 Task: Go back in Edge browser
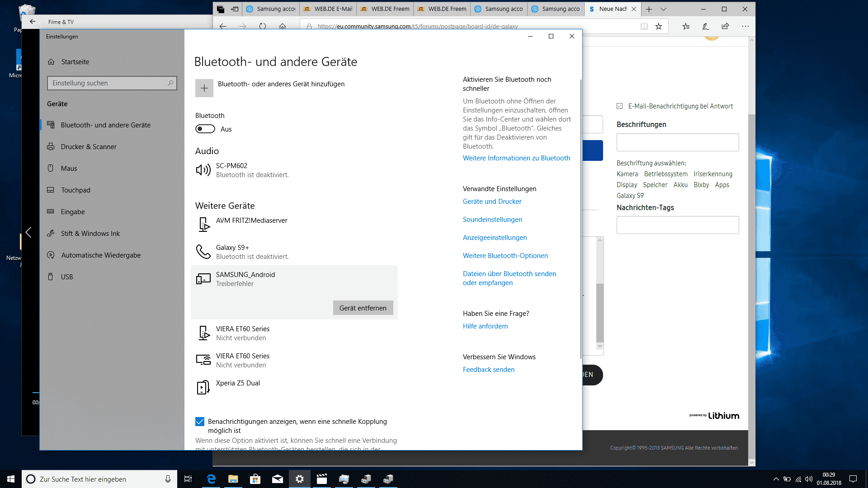(x=223, y=26)
